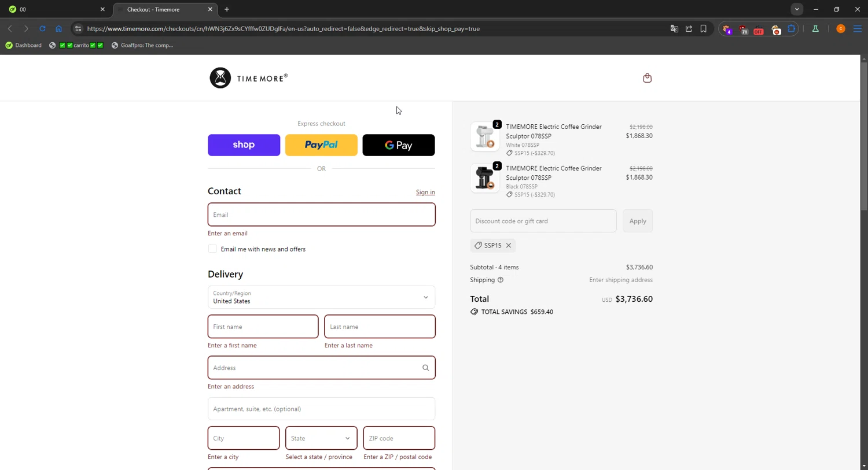Open extension showing OFF badge

pyautogui.click(x=759, y=29)
